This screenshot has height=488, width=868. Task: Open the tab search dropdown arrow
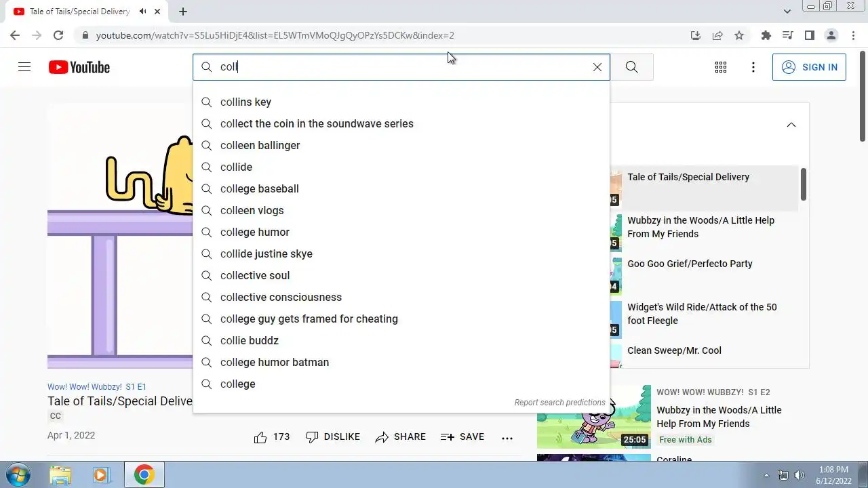pyautogui.click(x=787, y=12)
